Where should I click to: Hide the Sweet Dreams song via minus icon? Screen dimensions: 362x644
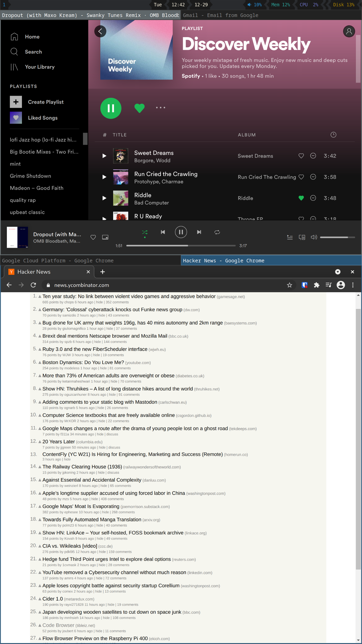click(313, 156)
